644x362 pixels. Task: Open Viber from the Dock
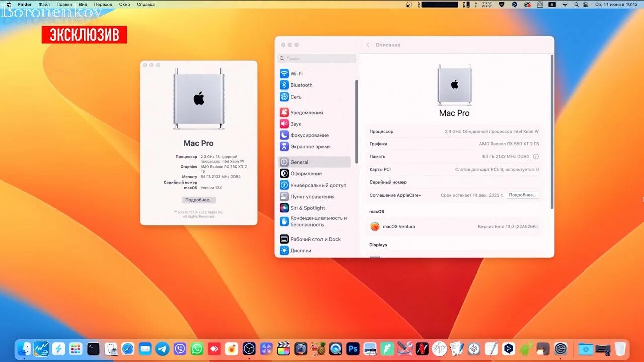click(180, 348)
